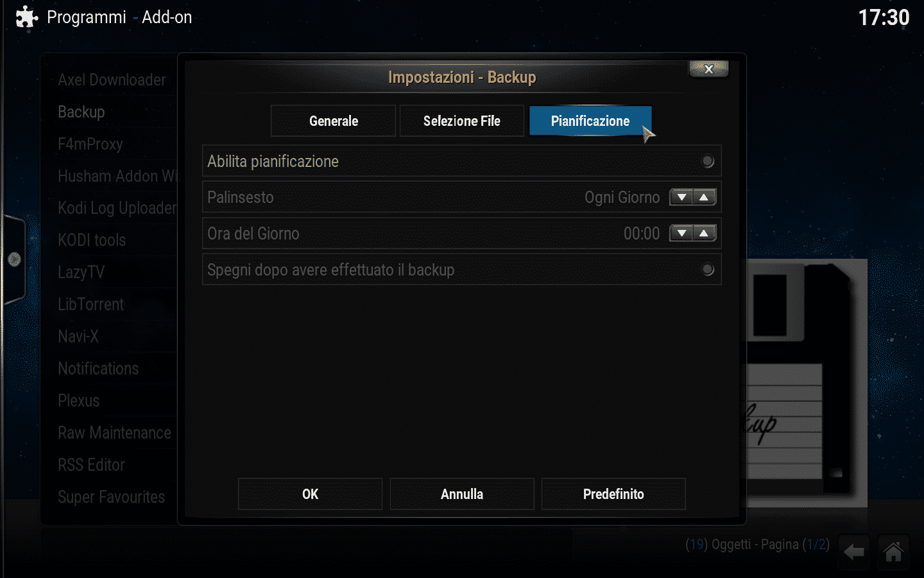Increase Ora del Giorno with up arrow
The image size is (924, 578).
(x=705, y=233)
